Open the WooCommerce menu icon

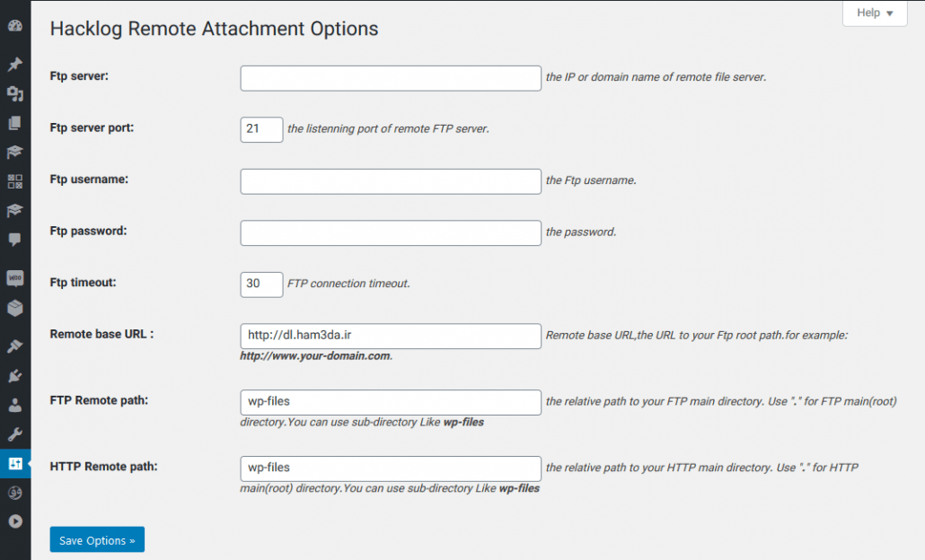15,278
